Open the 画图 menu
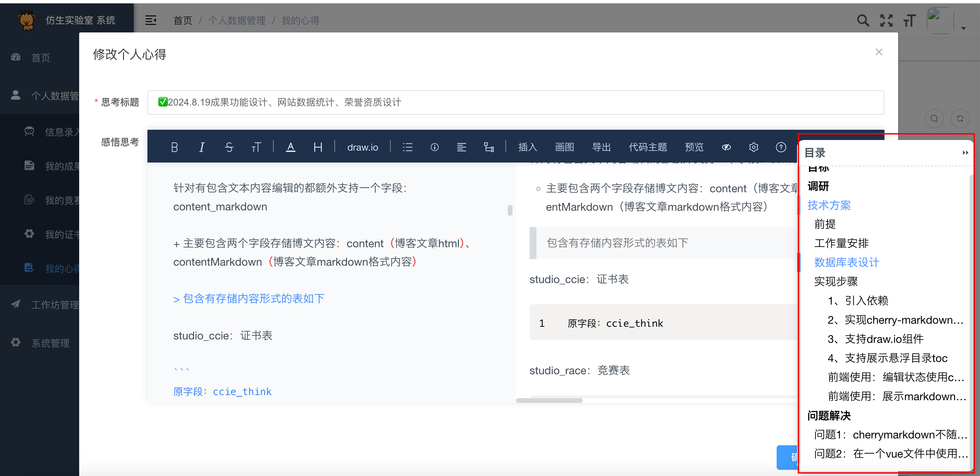 pyautogui.click(x=565, y=148)
